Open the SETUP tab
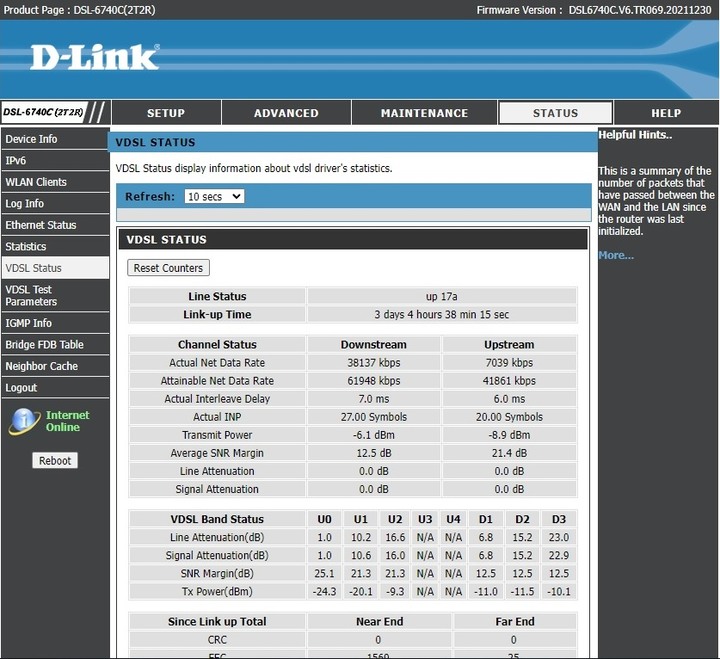720x659 pixels. (166, 113)
